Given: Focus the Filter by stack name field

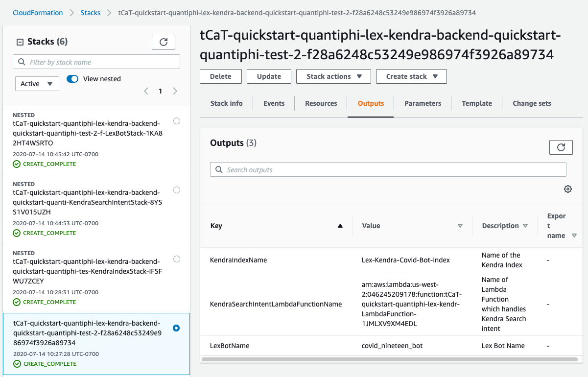Looking at the screenshot, I should 96,62.
